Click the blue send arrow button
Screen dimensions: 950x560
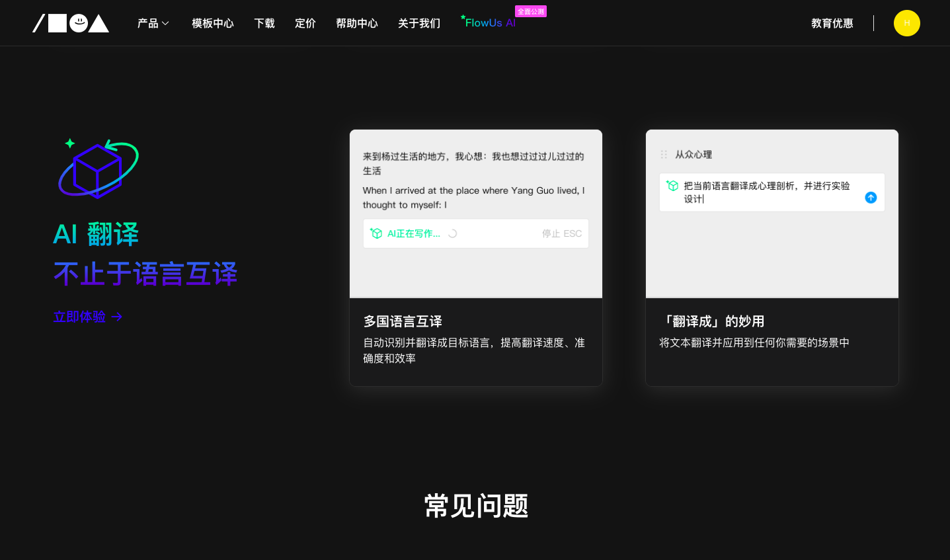pos(871,198)
